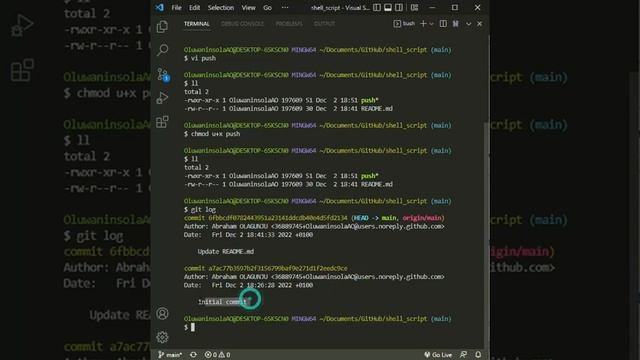Toggle secondary side bar layout icon

click(x=399, y=7)
